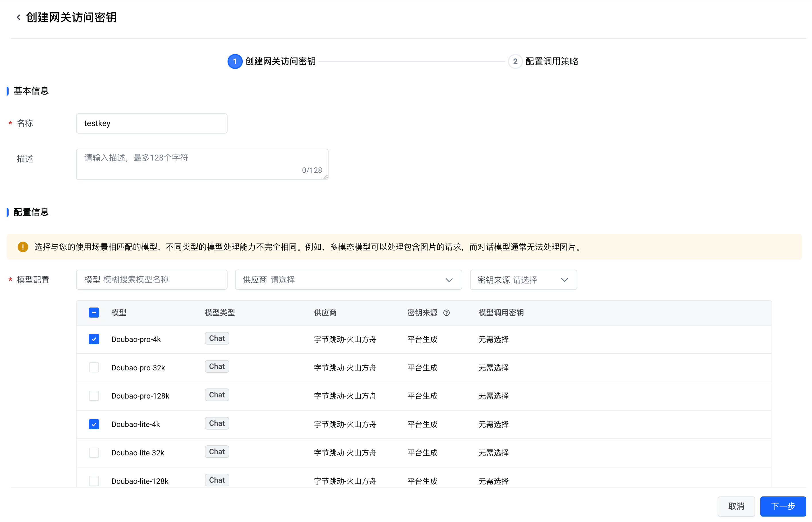Click the 密钥来源 help question mark icon
Viewport: 812px width, 522px height.
[x=446, y=312]
